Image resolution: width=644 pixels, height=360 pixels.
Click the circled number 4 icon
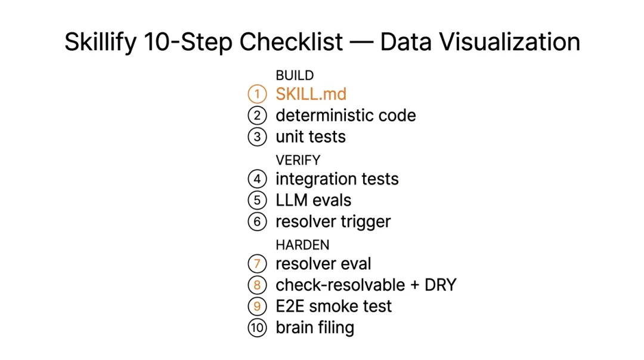[257, 179]
